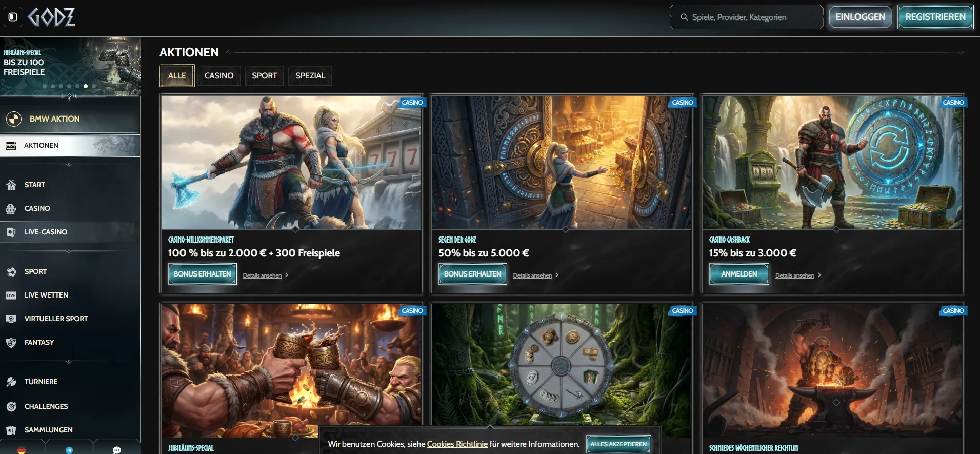Click the '50% bis zu 5.000 €' offer text

(484, 253)
